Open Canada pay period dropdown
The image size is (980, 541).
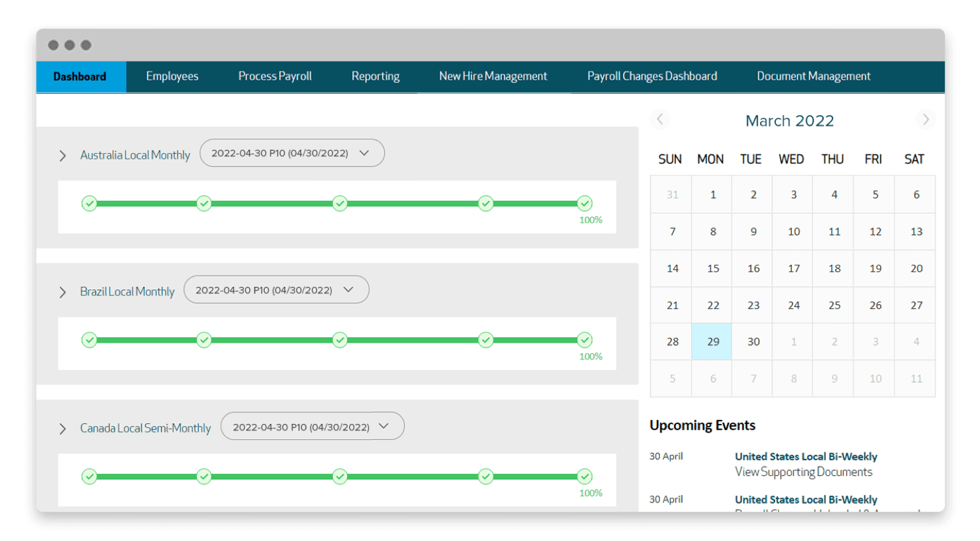click(312, 426)
